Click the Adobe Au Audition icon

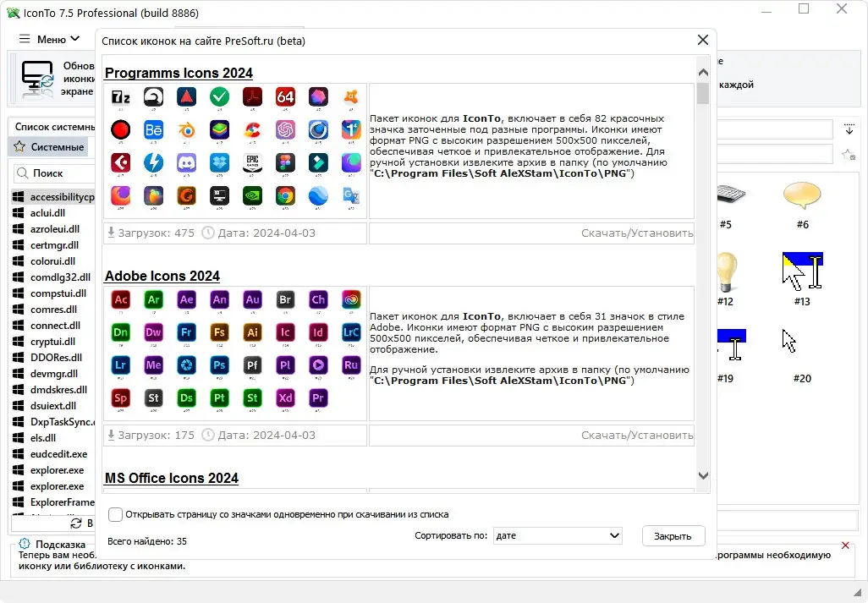coord(252,300)
